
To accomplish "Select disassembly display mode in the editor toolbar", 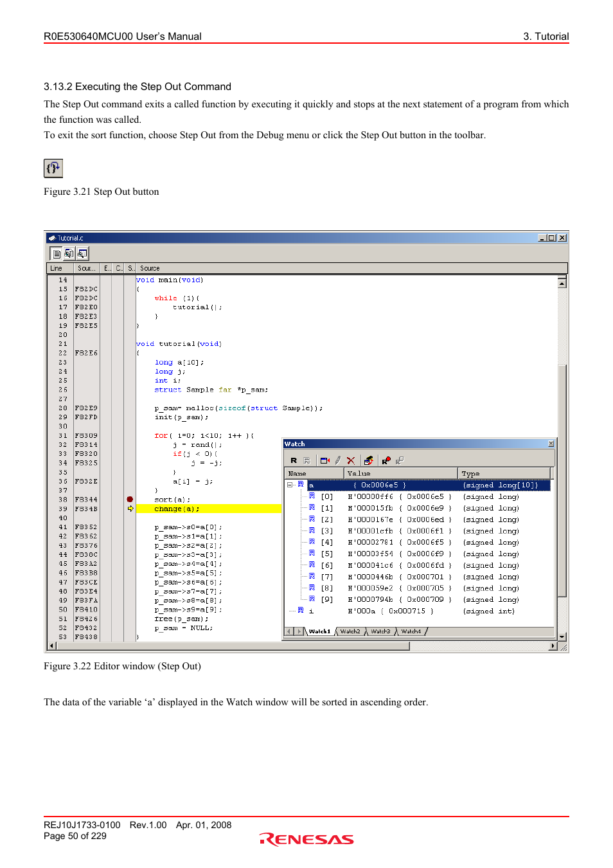I will coord(82,254).
